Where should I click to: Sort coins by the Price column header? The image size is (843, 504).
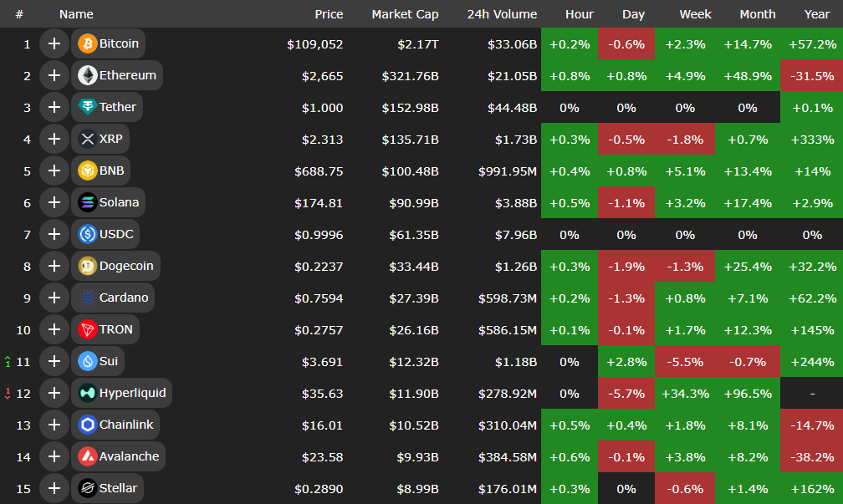[x=329, y=14]
